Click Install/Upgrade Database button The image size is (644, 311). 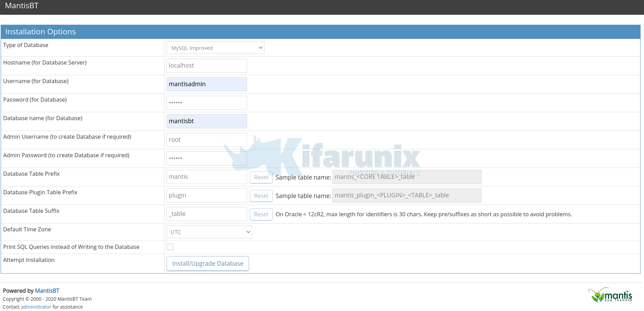point(207,264)
